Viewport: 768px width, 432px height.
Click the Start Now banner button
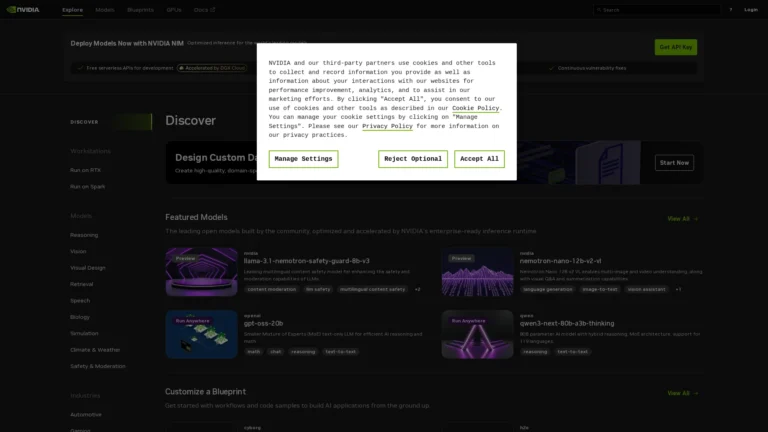click(674, 162)
